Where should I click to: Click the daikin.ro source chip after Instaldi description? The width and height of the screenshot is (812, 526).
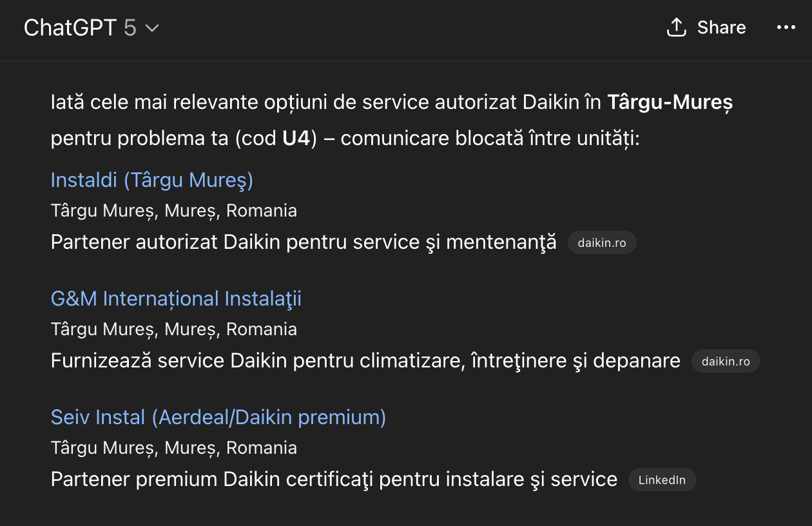coord(602,242)
